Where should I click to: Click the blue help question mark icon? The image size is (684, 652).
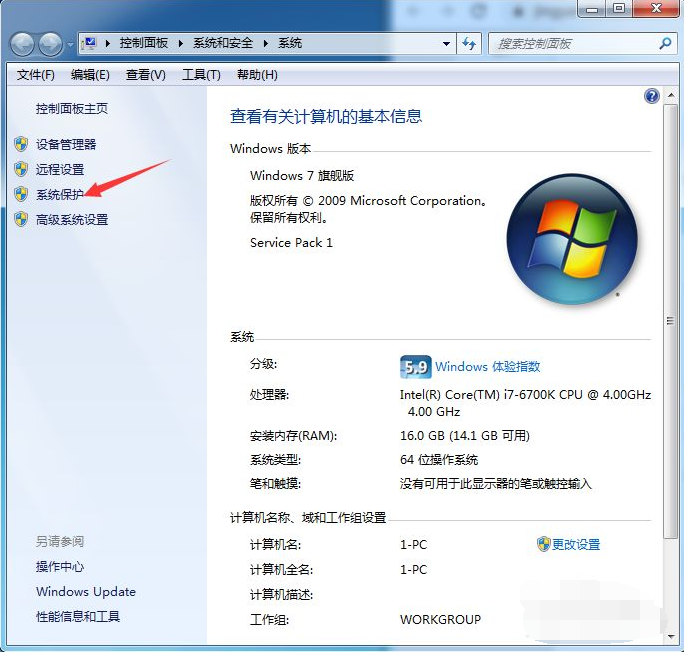[652, 96]
